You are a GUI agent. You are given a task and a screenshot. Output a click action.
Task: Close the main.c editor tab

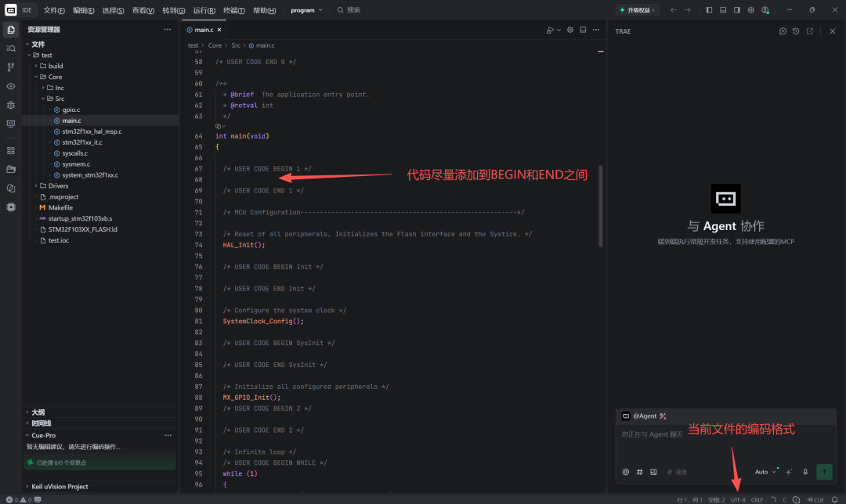219,31
